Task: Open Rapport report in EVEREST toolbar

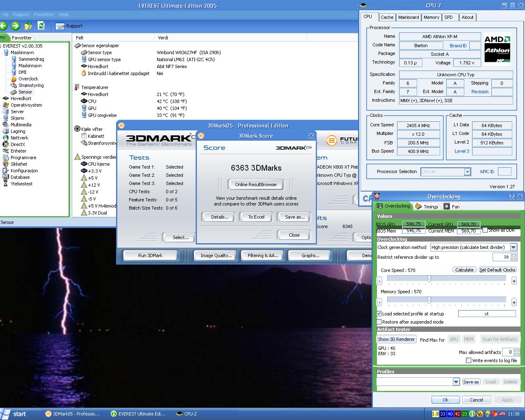Action: pos(69,26)
